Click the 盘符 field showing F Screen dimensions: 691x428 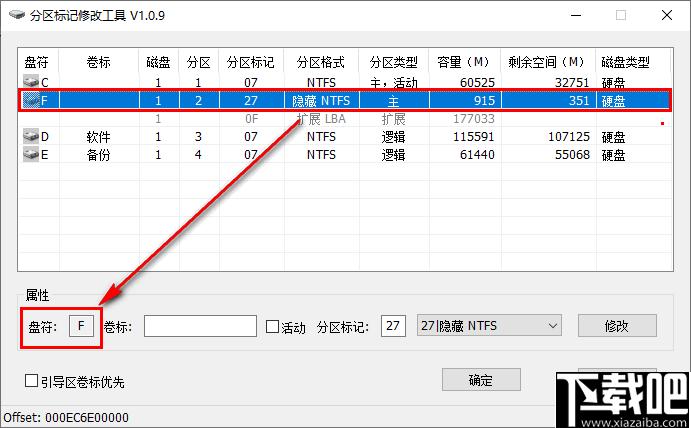81,326
